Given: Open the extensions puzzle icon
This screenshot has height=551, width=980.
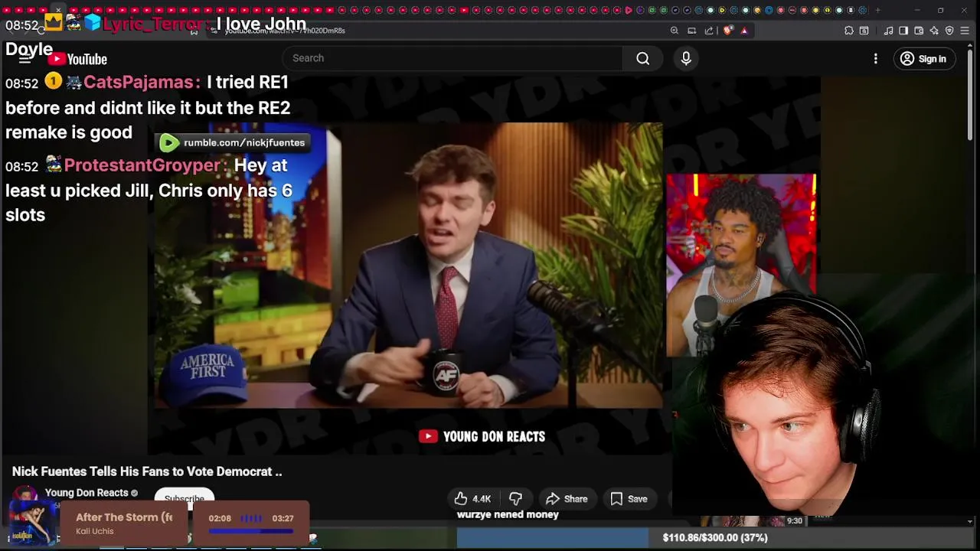Looking at the screenshot, I should (848, 31).
